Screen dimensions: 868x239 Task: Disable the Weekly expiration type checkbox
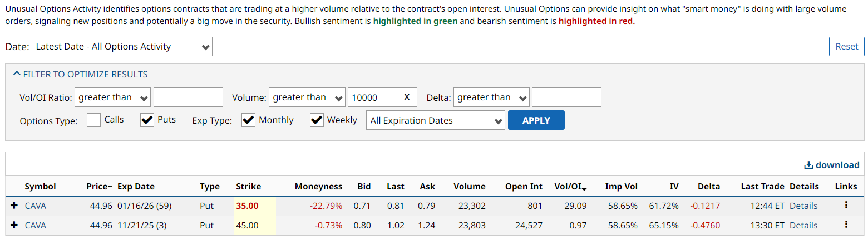click(317, 120)
